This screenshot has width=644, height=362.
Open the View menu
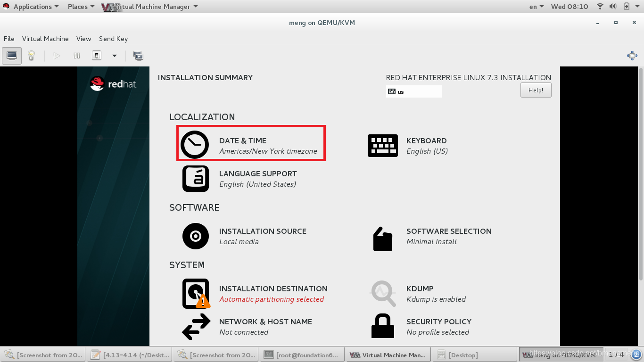tap(83, 39)
